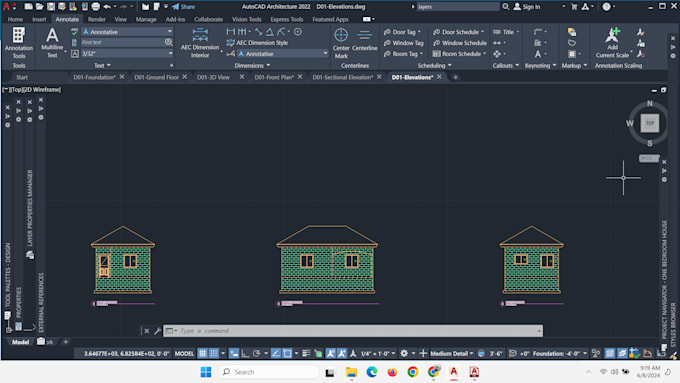Start the Multiline Text tool
The image size is (680, 383).
52,43
